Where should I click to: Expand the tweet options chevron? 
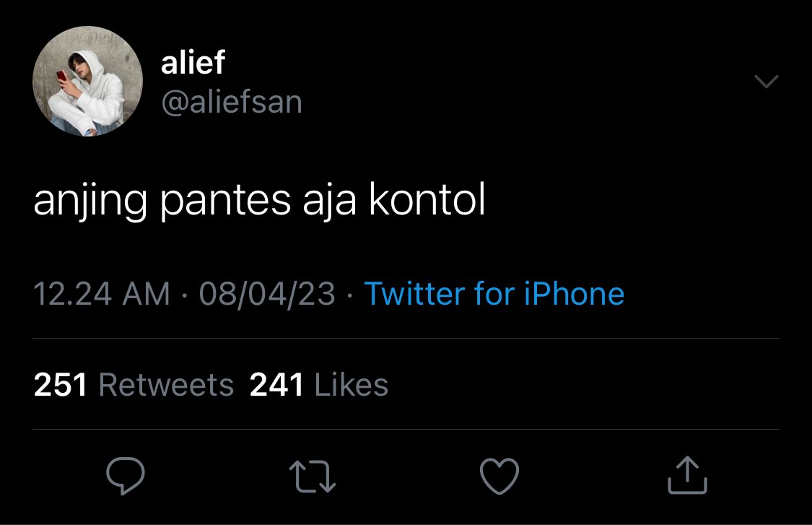tap(767, 82)
